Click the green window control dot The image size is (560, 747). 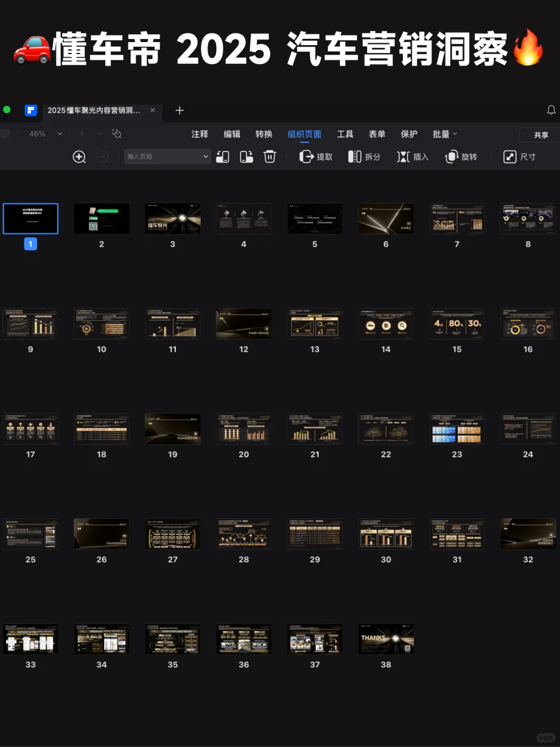[7, 109]
